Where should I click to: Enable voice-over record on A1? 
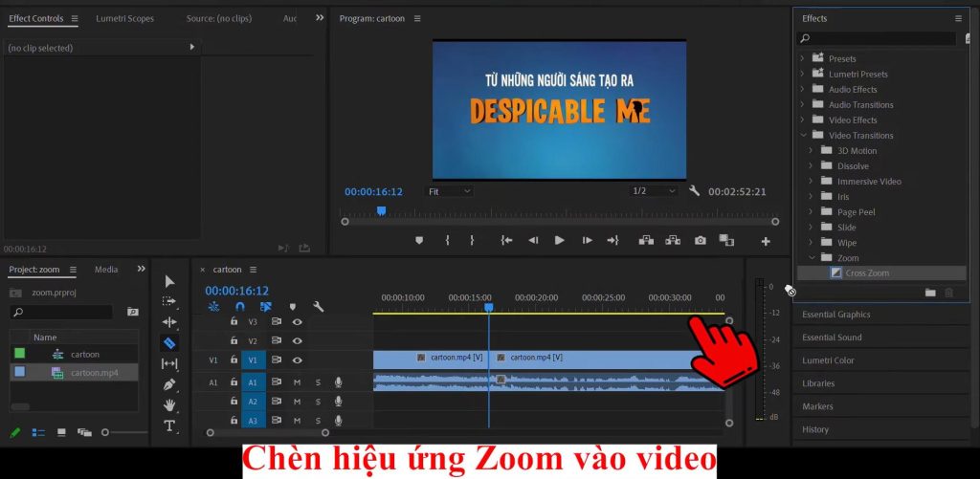[x=338, y=382]
